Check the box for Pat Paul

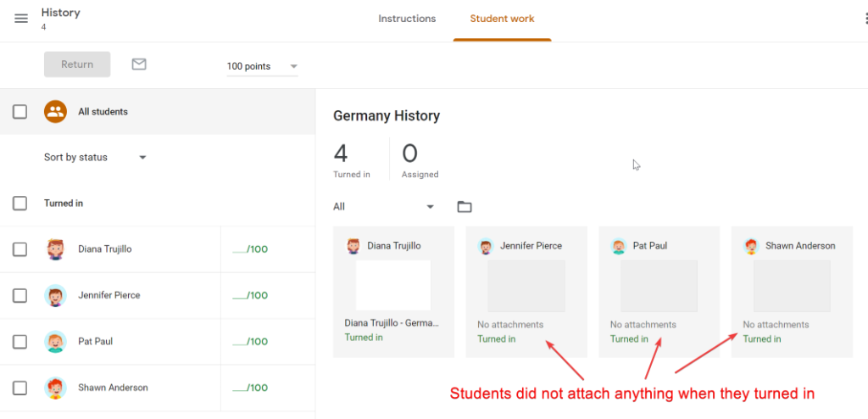pos(20,342)
